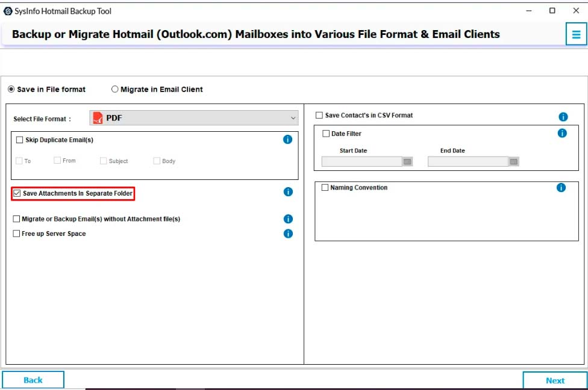Select Save in File format radio button

pos(11,89)
